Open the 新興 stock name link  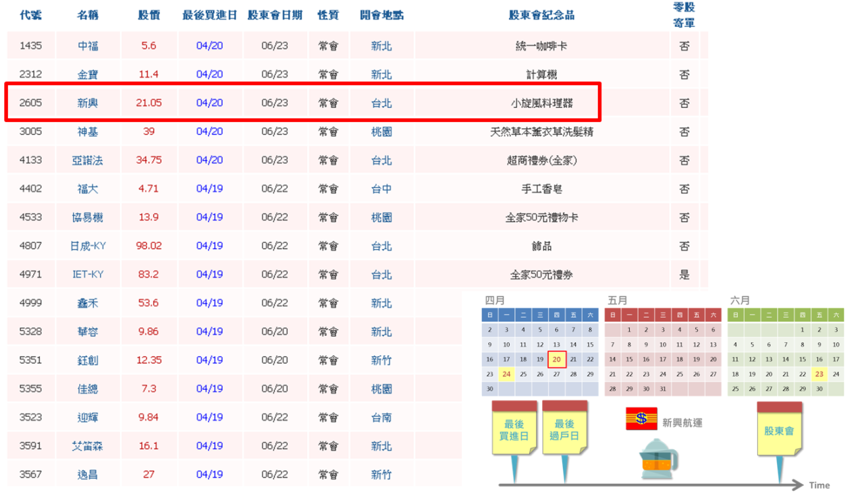coord(88,103)
